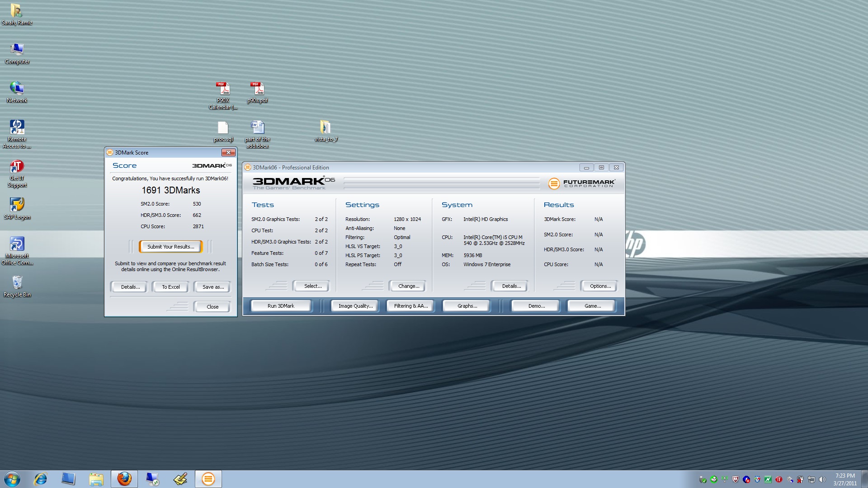Viewport: 868px width, 488px height.
Task: Click the taskbar clock showing 7:23 PM
Action: click(x=844, y=479)
